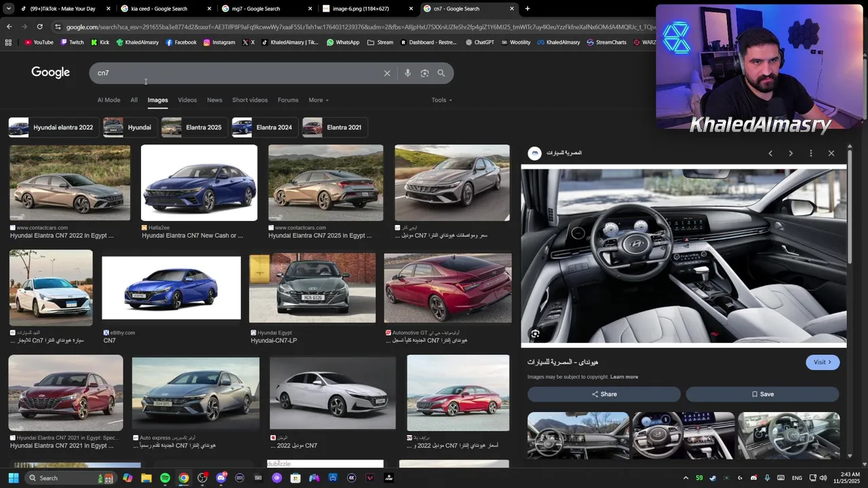Open the tab search chevron at top-left
Image resolution: width=868 pixels, height=488 pixels.
click(x=9, y=9)
